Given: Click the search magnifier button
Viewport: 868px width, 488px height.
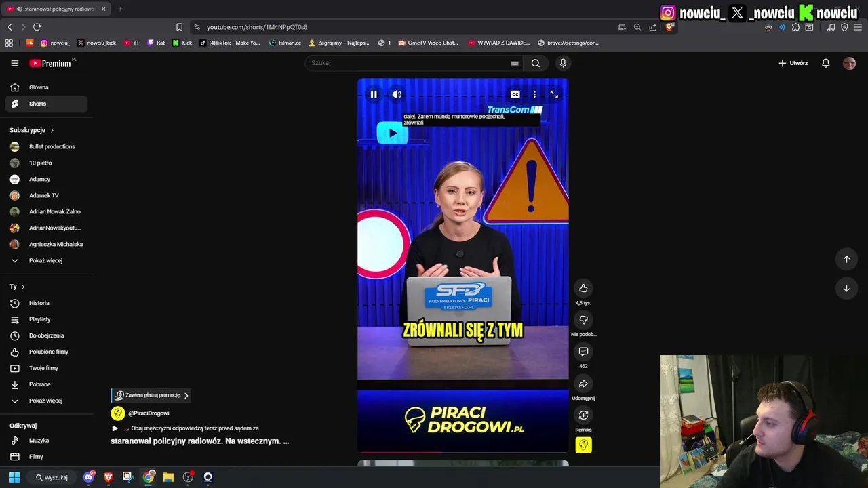Looking at the screenshot, I should pos(536,63).
